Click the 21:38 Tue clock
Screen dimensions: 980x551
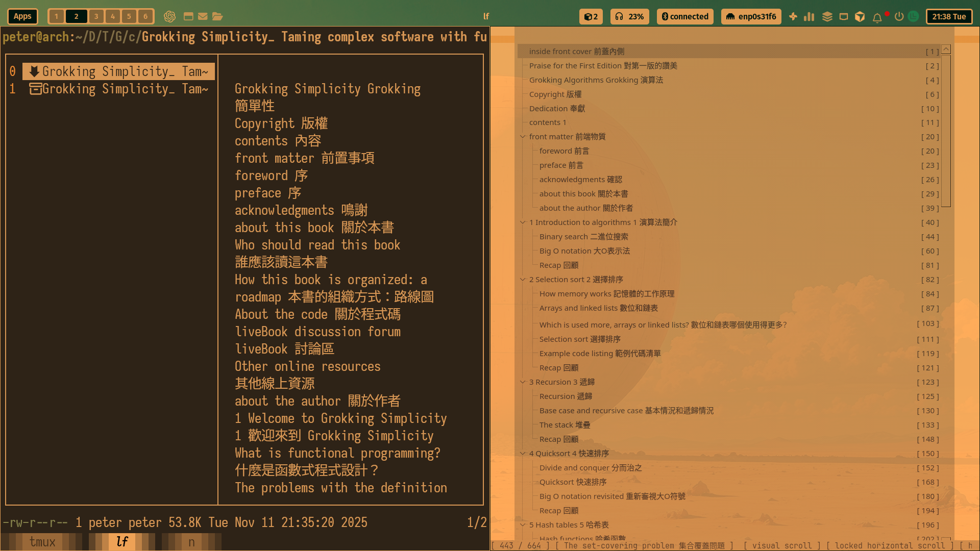[x=949, y=16]
